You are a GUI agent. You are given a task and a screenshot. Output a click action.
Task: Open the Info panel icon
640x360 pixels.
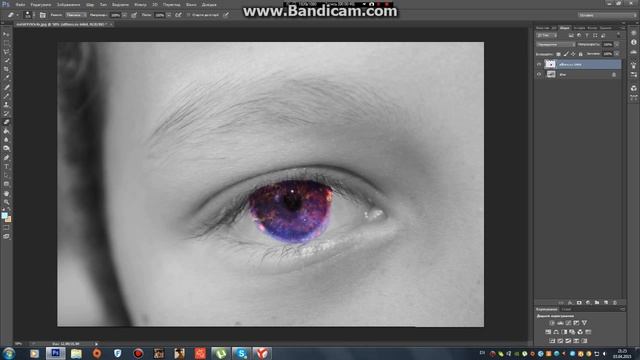point(633,42)
